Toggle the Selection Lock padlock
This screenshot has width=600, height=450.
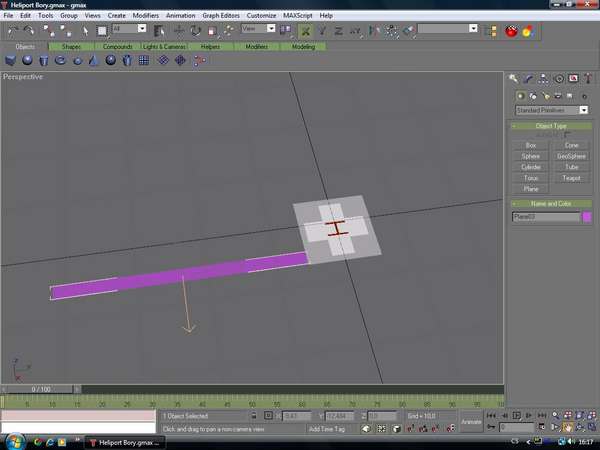[x=254, y=416]
